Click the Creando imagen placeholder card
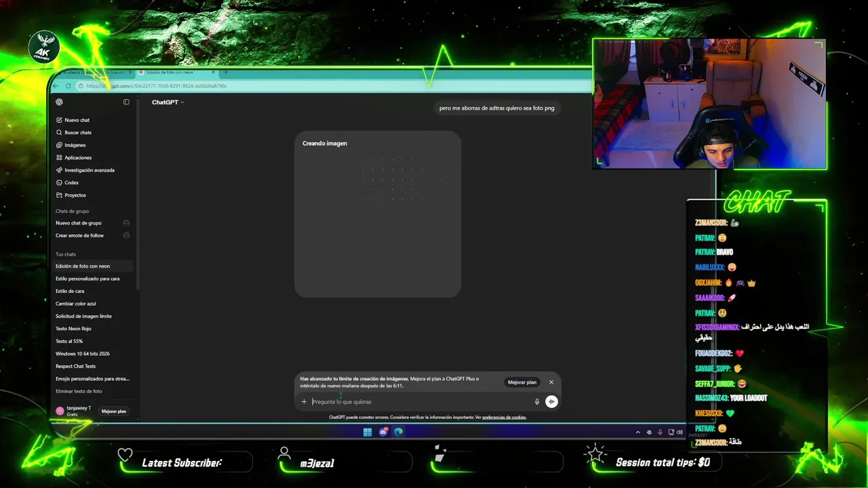 click(x=378, y=214)
